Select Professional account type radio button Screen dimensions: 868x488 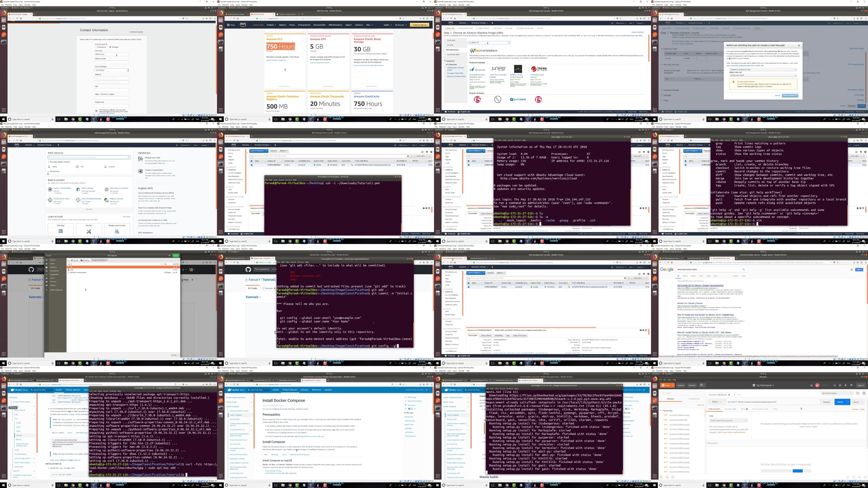pyautogui.click(x=96, y=47)
